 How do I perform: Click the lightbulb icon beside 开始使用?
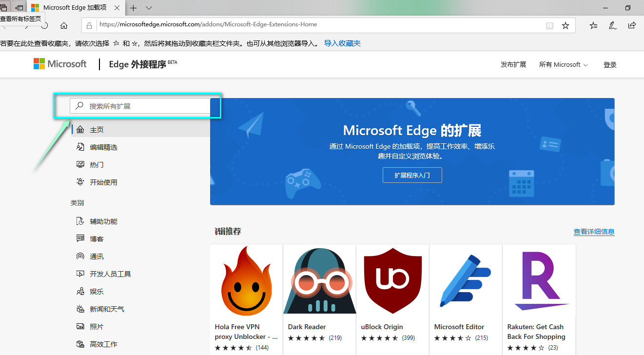80,182
